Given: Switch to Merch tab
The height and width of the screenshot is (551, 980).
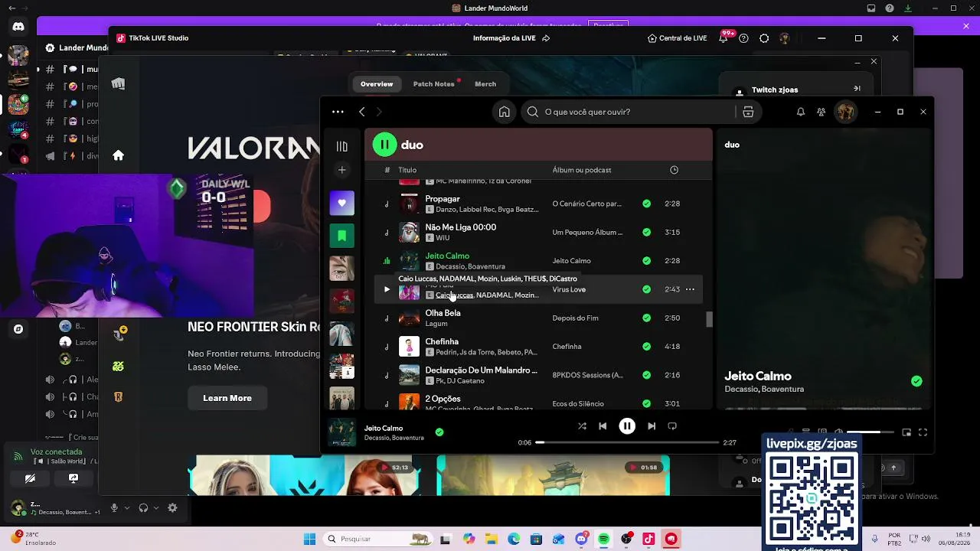Looking at the screenshot, I should coord(485,84).
